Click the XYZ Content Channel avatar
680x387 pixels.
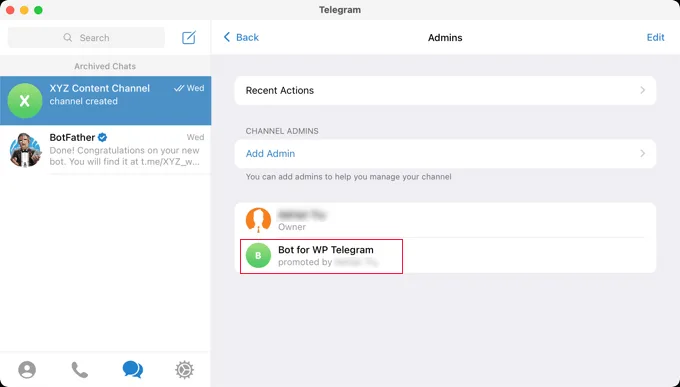point(25,101)
